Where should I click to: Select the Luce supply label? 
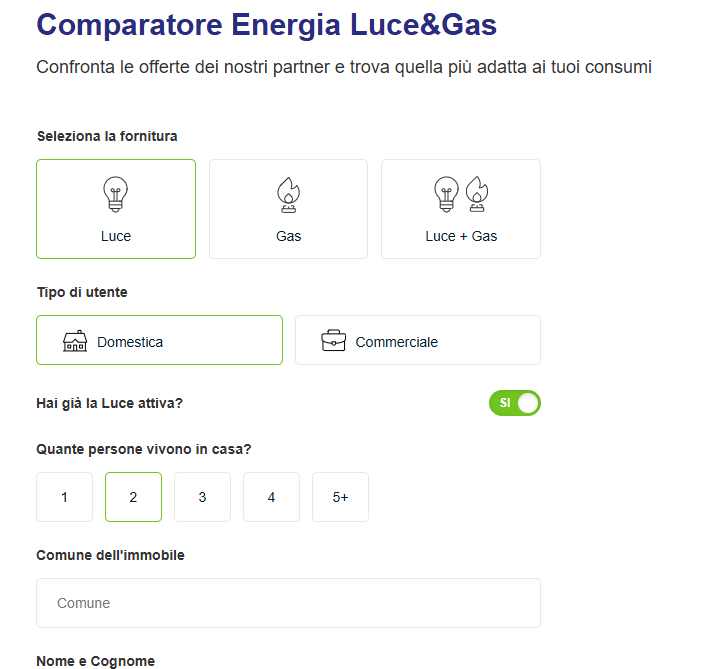click(x=116, y=237)
